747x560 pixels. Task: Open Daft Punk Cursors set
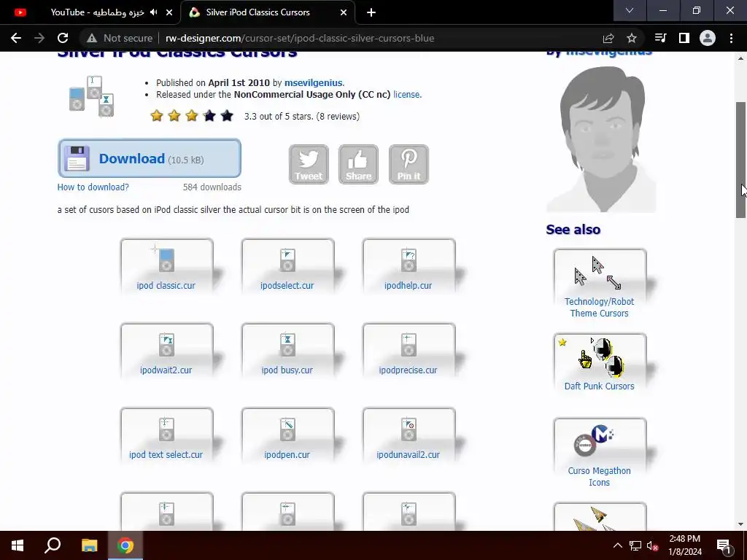coord(600,363)
